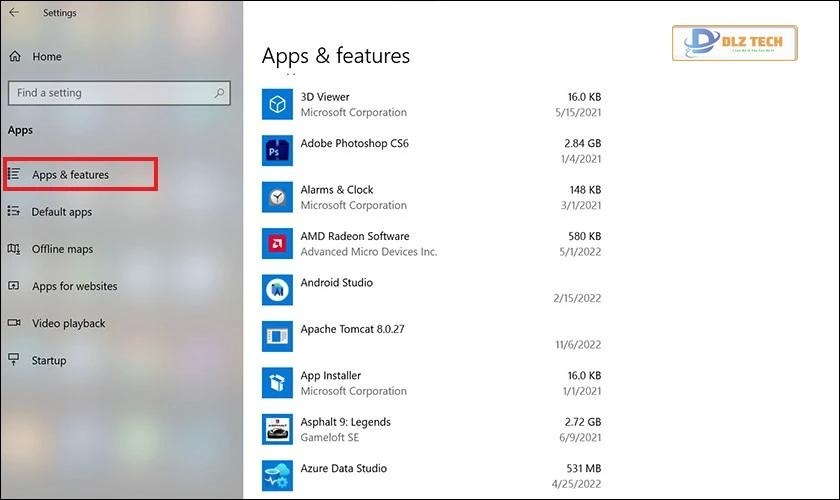
Task: Click the 5/1/2022 install date
Action: (580, 252)
